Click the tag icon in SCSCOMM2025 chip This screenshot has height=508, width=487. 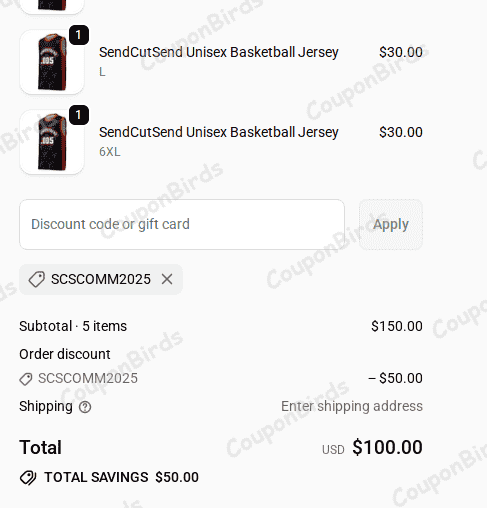coord(37,279)
